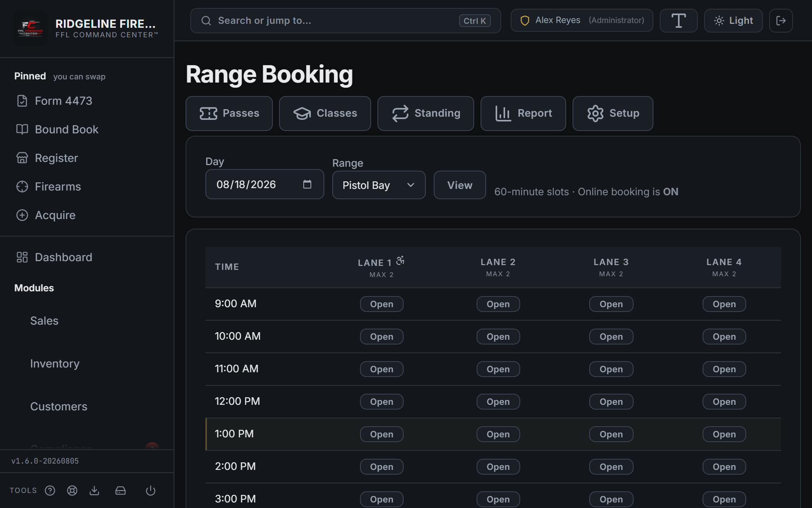Book 2:00 PM Lane 4 Open slot
812x508 pixels.
point(724,467)
